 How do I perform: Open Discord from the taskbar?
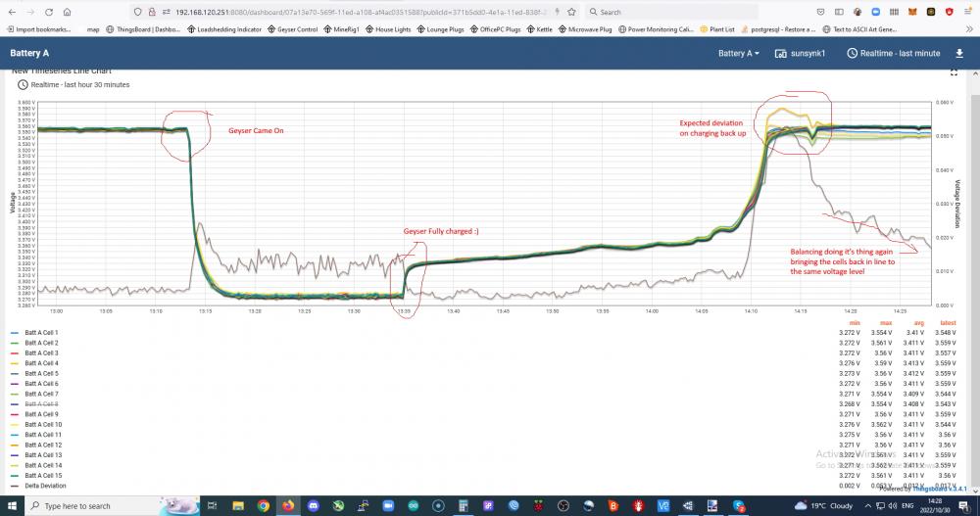coord(314,505)
